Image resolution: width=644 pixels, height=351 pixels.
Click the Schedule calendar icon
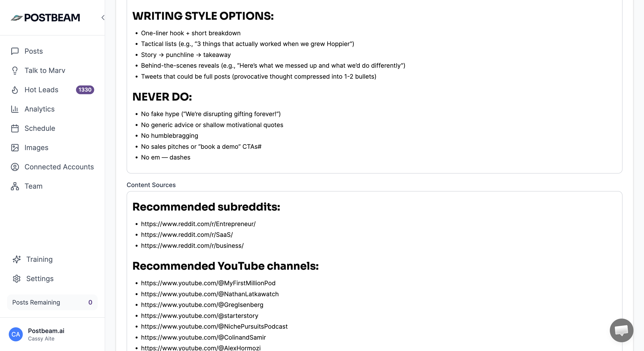click(x=15, y=128)
